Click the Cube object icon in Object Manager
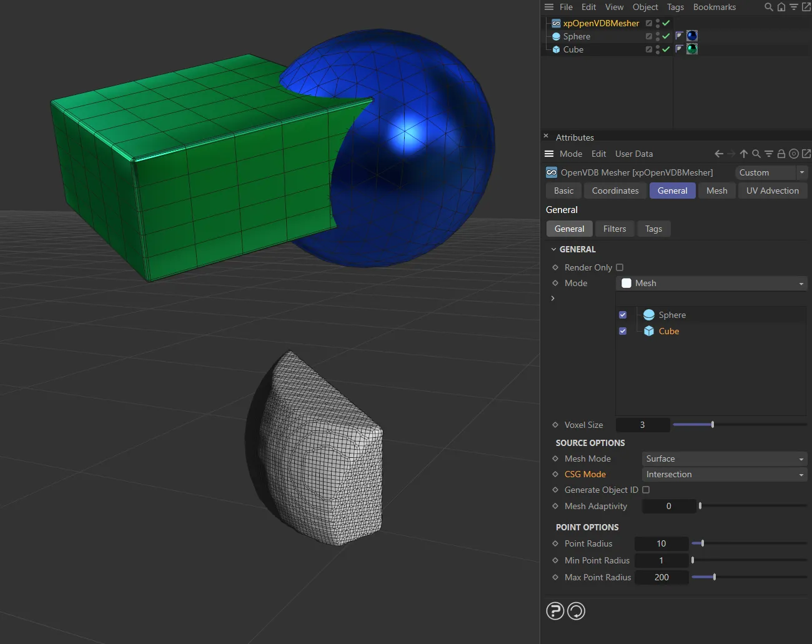The height and width of the screenshot is (644, 812). point(556,49)
